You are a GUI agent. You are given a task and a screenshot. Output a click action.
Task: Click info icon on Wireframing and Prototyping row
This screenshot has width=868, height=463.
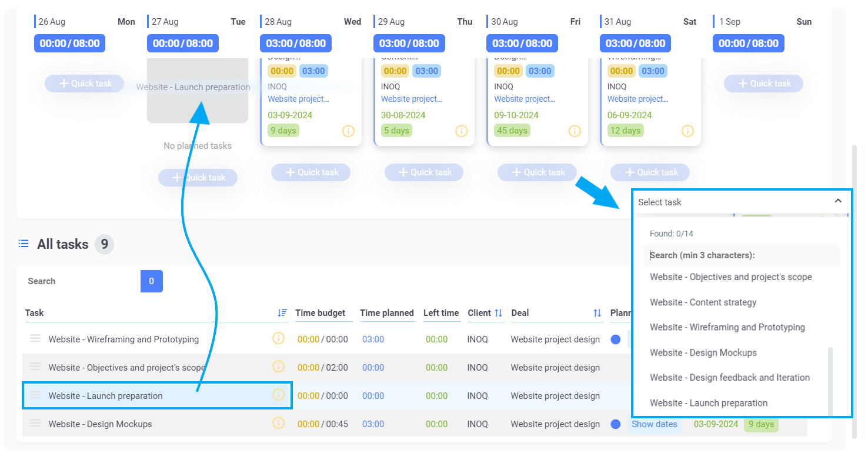coord(278,338)
